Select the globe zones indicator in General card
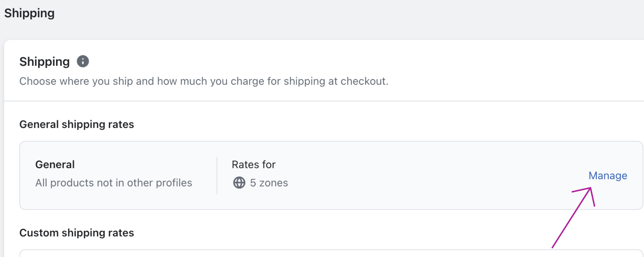The image size is (644, 257). coord(239,183)
